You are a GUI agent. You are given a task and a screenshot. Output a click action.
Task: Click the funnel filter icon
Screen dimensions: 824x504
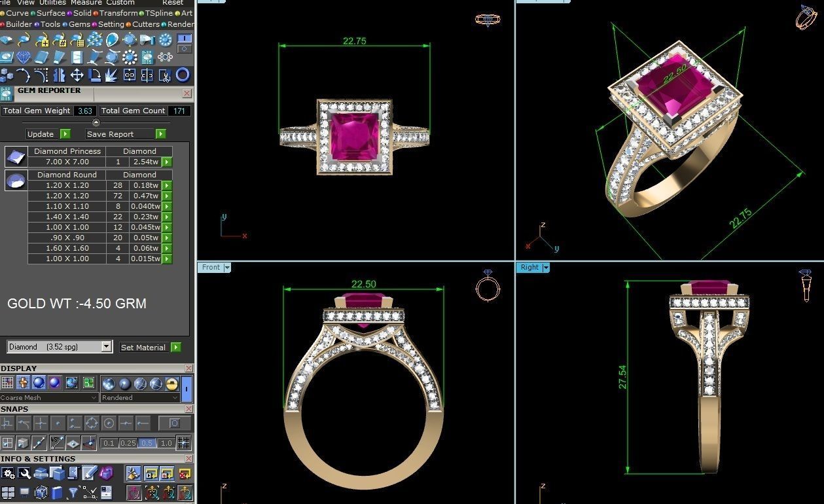73,493
